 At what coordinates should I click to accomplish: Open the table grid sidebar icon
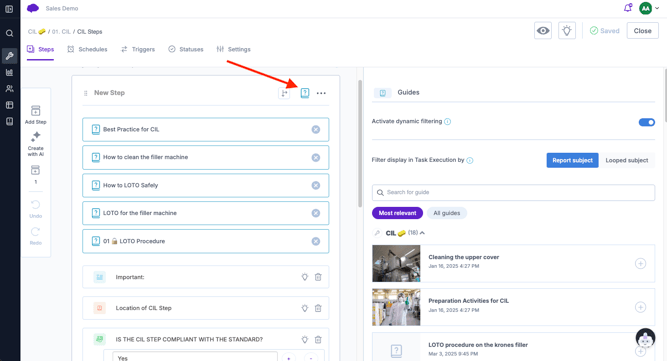coord(9,105)
